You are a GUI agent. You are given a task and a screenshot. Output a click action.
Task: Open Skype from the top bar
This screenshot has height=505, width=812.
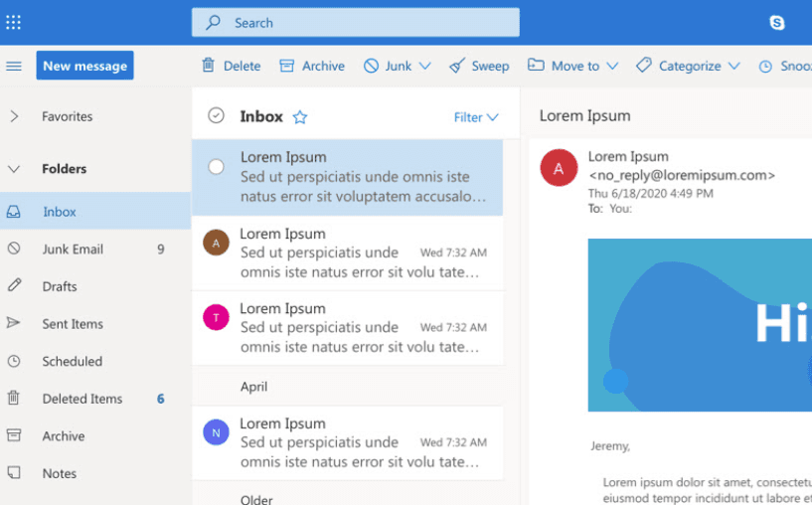[x=776, y=23]
